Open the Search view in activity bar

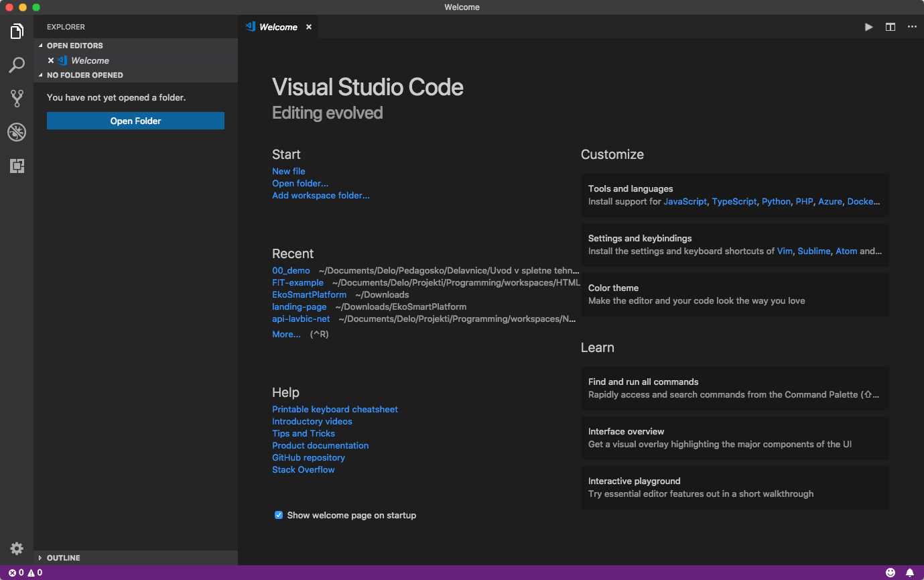(x=17, y=65)
